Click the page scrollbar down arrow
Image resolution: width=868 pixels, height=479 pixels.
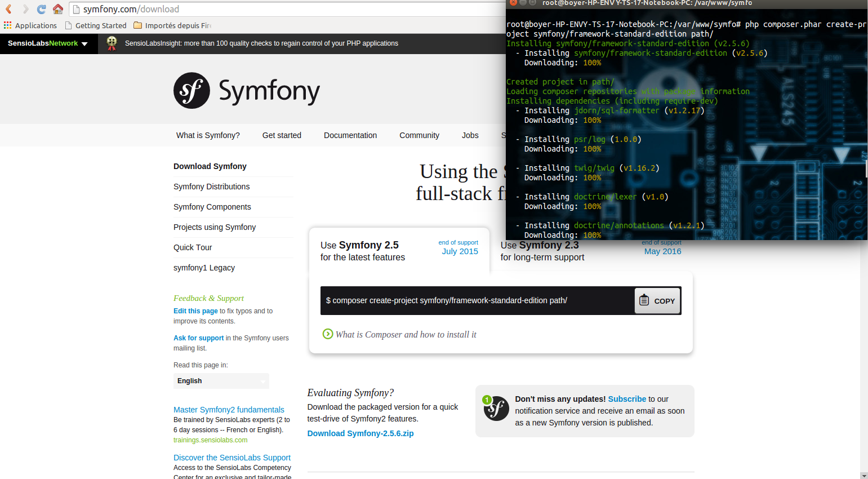tap(864, 476)
